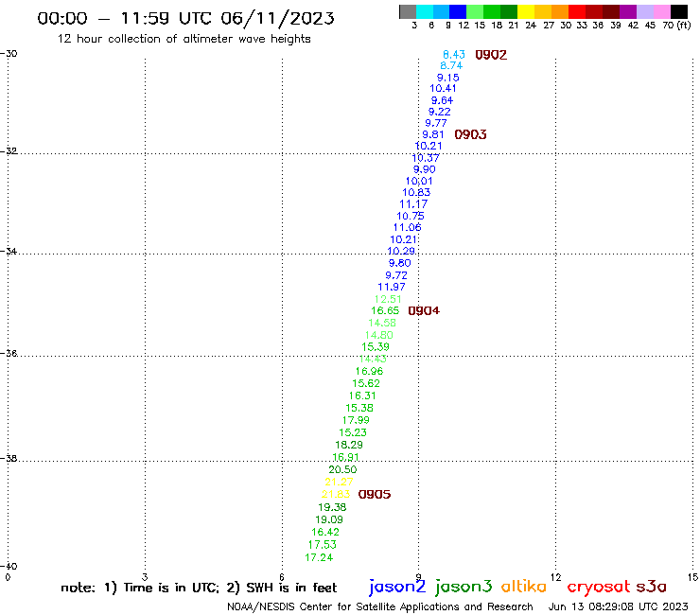Screen dimensions: 700x615
Task: Click the '12 hour collection' subtitle
Action: (184, 39)
